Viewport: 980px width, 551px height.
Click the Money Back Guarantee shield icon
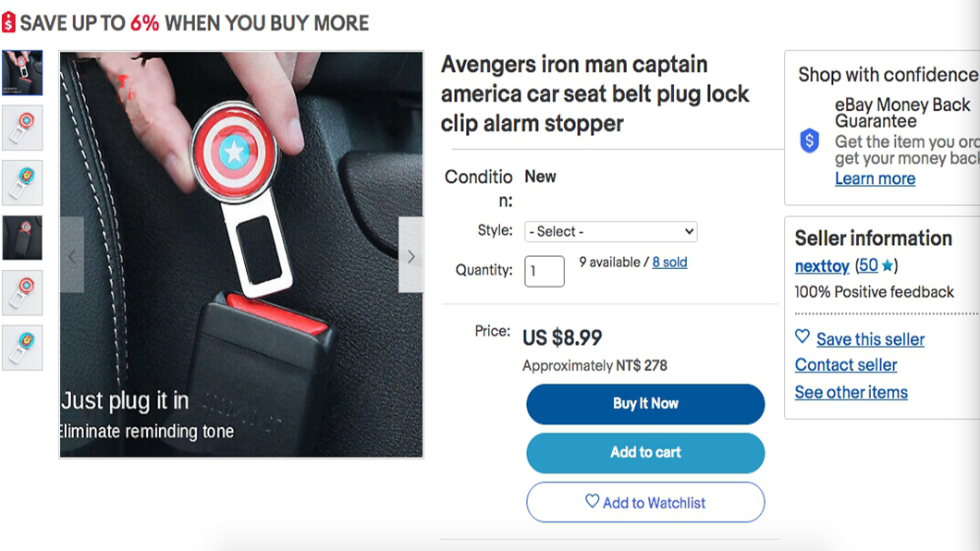coord(810,141)
